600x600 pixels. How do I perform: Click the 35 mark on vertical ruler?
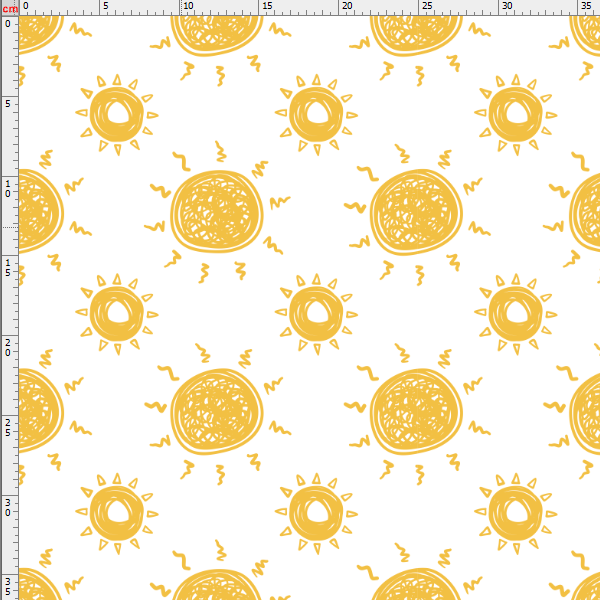(8, 587)
